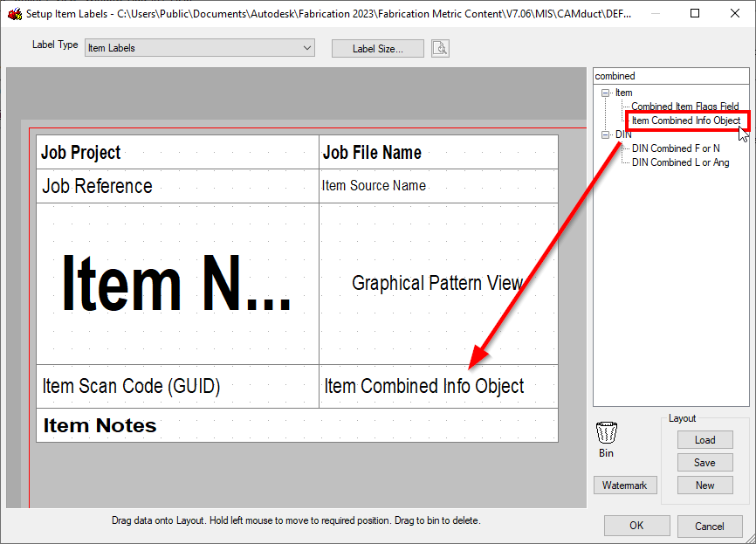756x544 pixels.
Task: Click the combined search text field
Action: tap(670, 75)
